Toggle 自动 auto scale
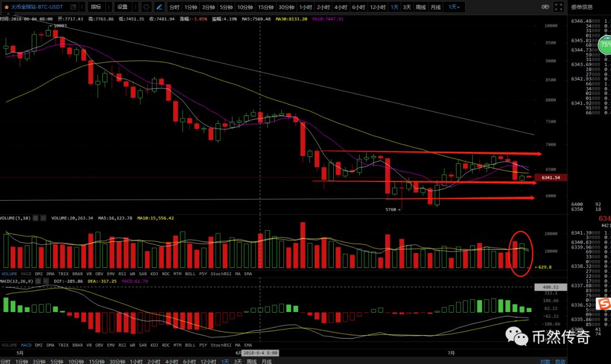This screenshot has width=611, height=364. [560, 361]
